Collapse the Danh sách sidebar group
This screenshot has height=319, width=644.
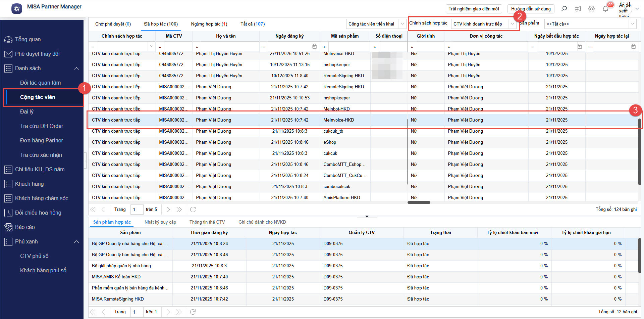[76, 69]
